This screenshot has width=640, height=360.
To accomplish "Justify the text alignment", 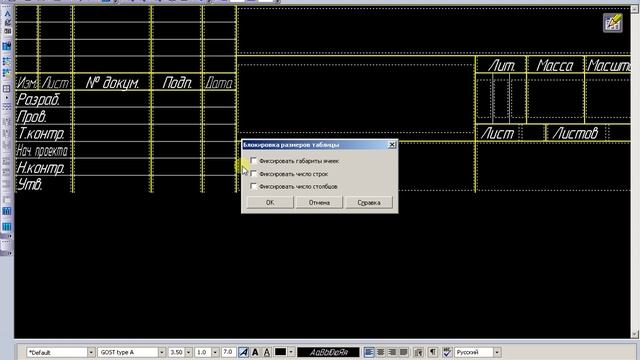I will (404, 352).
